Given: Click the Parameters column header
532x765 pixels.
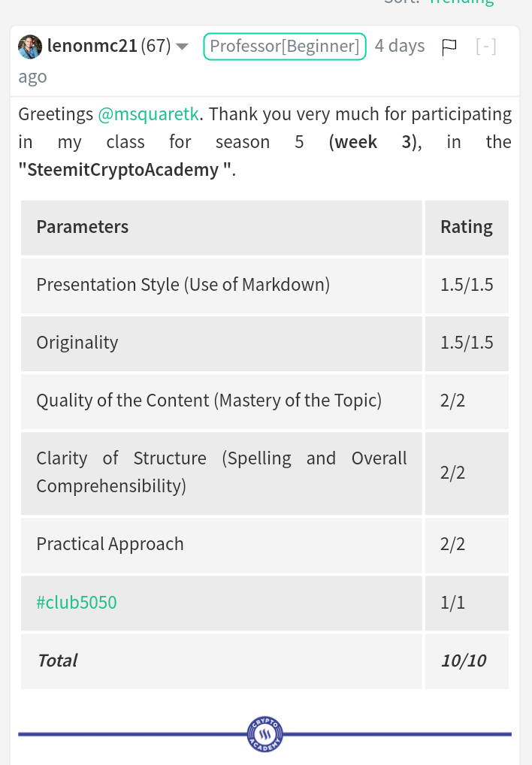Looking at the screenshot, I should coord(83,227).
